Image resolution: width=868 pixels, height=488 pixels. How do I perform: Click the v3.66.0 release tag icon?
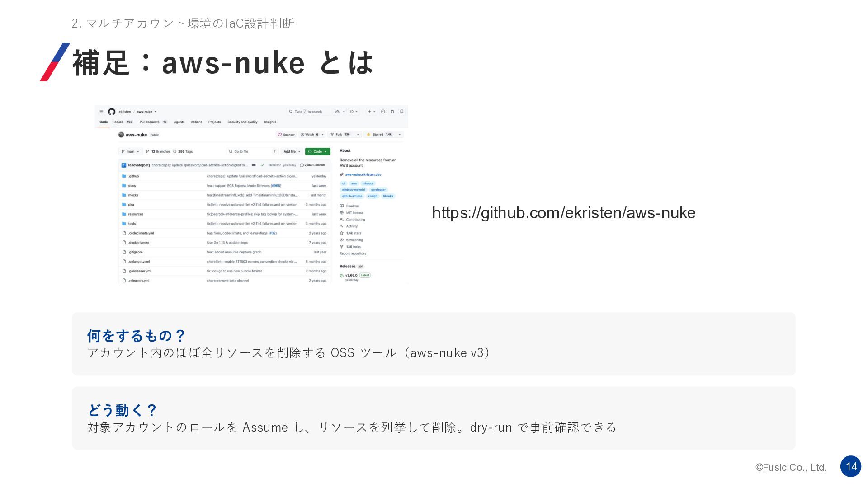coord(342,276)
